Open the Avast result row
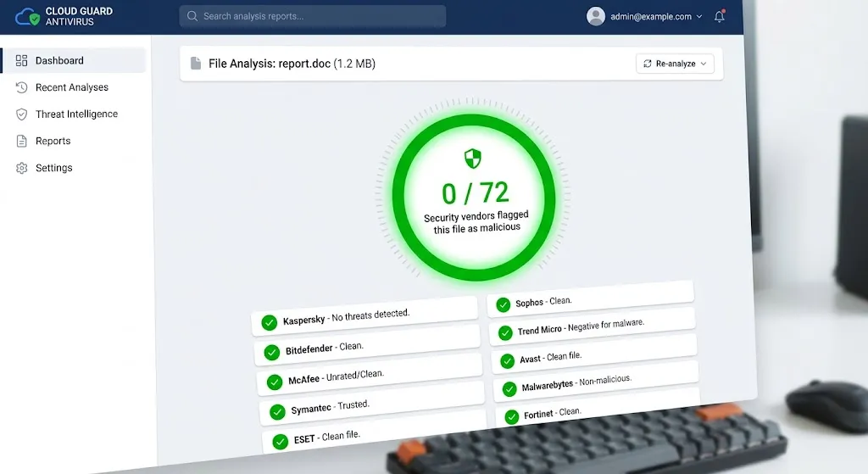The width and height of the screenshot is (868, 474). pyautogui.click(x=594, y=354)
